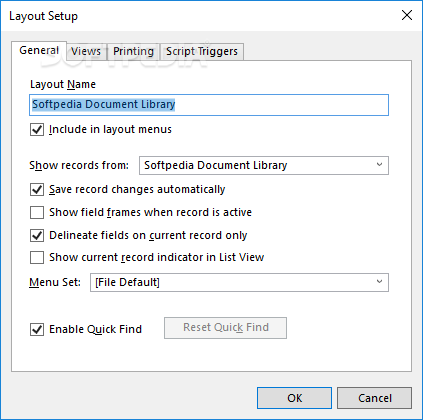
Task: Select the General tab
Action: pos(39,51)
